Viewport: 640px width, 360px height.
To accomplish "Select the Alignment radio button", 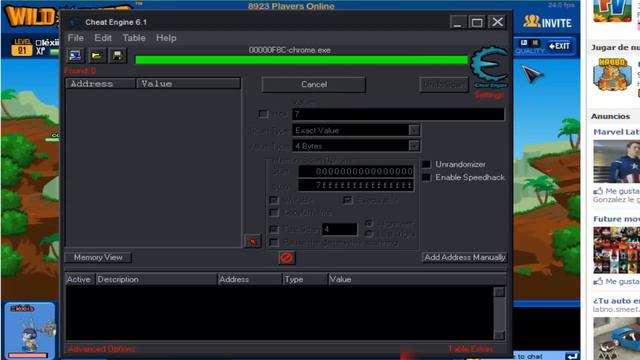I will [369, 223].
